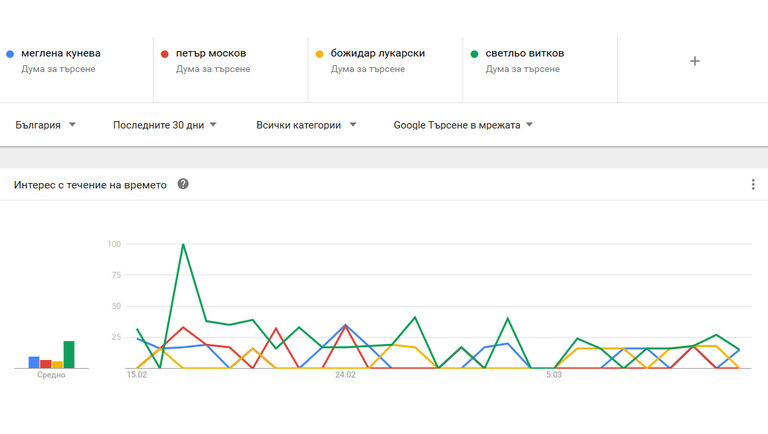768x434 pixels.
Task: Click the red dot next to петър москов
Action: 165,54
